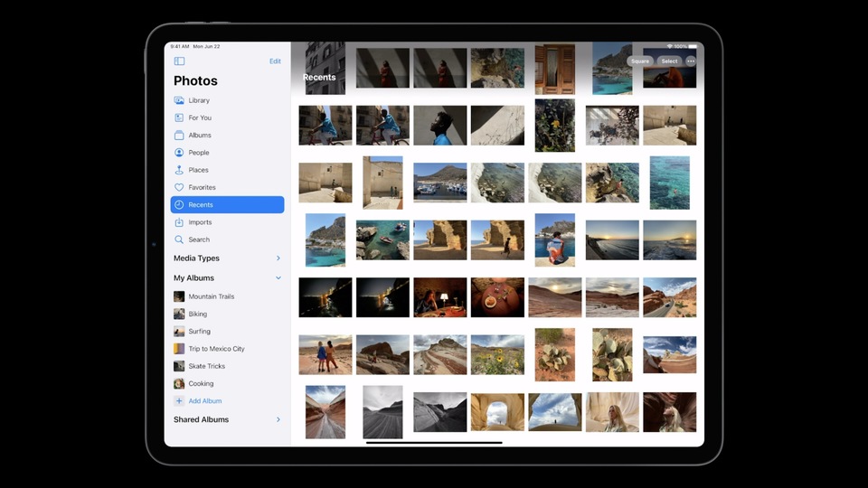868x488 pixels.
Task: Open the Biking album
Action: coord(227,314)
